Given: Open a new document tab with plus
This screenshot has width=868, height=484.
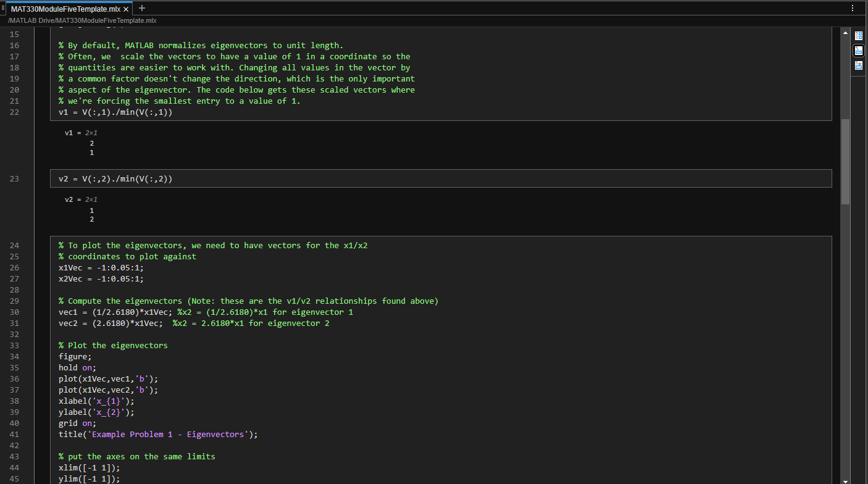Looking at the screenshot, I should coord(142,9).
